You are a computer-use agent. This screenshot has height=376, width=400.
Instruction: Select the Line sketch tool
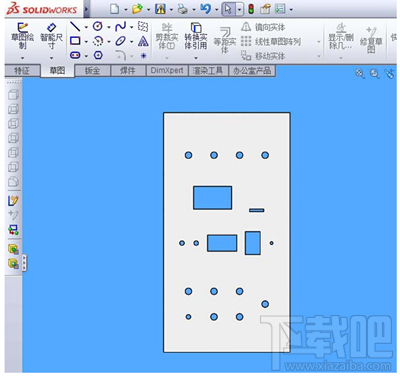[x=75, y=26]
